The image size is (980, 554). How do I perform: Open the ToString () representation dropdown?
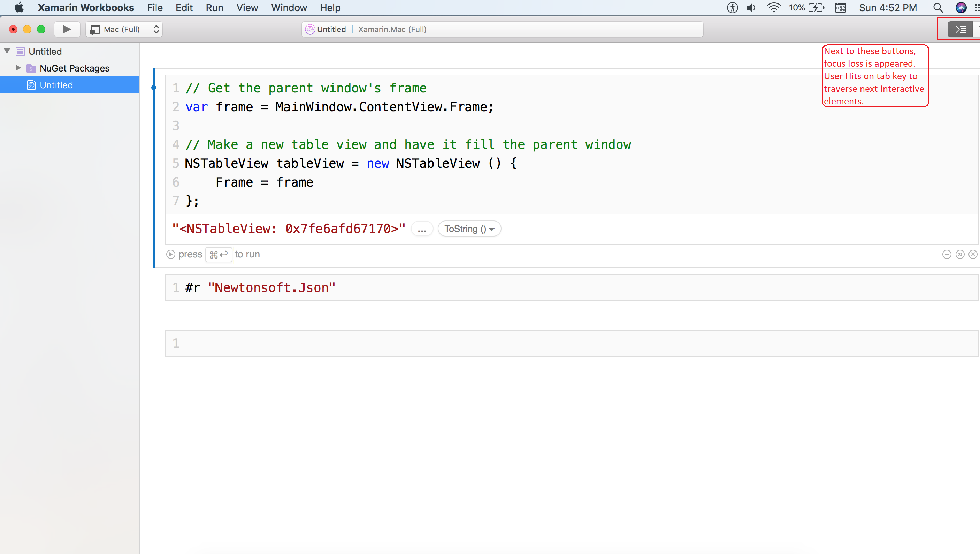pos(469,229)
